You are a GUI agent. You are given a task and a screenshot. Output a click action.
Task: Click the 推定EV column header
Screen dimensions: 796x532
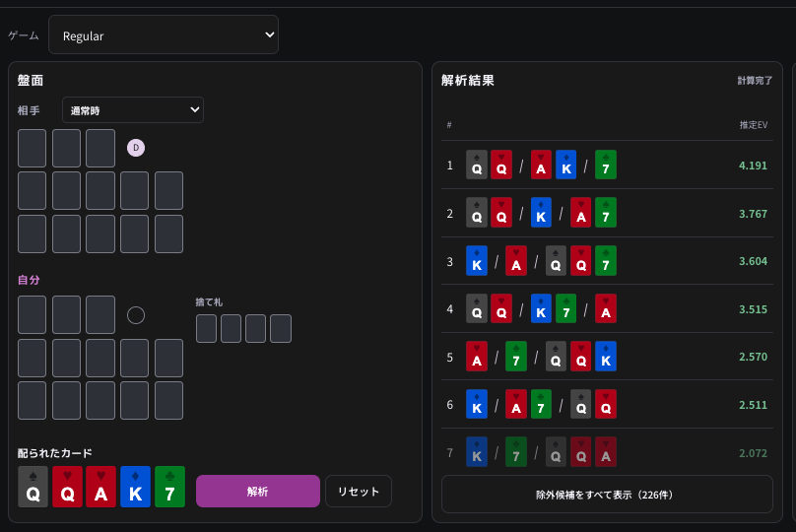pyautogui.click(x=754, y=125)
